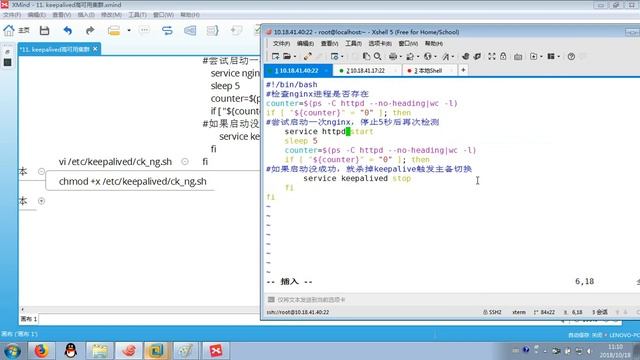
Task: Collapse the vi /etc/keepalived/ck_ng.sh topic
Action: coord(185,162)
